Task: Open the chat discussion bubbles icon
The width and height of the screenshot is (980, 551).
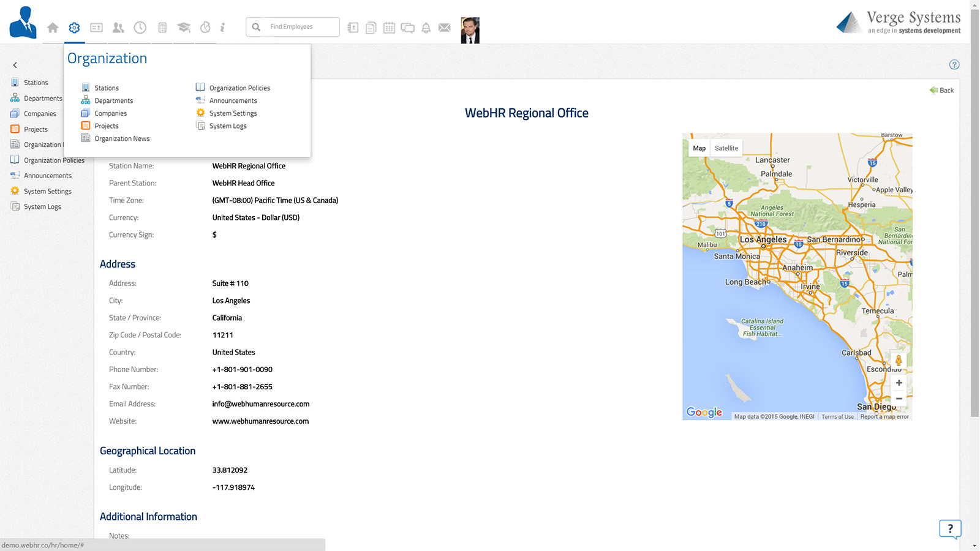Action: click(407, 28)
